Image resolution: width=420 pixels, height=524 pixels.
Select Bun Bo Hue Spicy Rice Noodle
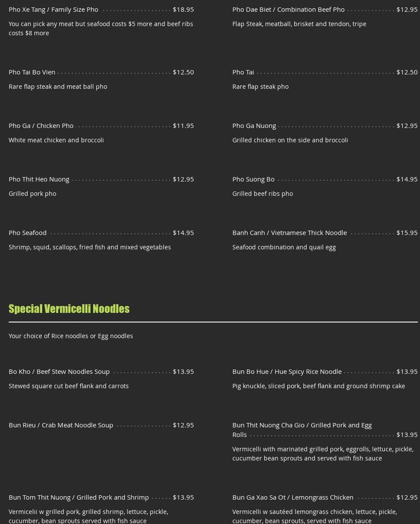[x=287, y=371]
